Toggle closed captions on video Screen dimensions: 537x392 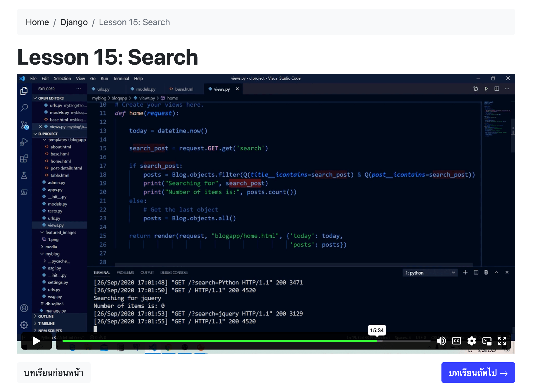point(457,341)
